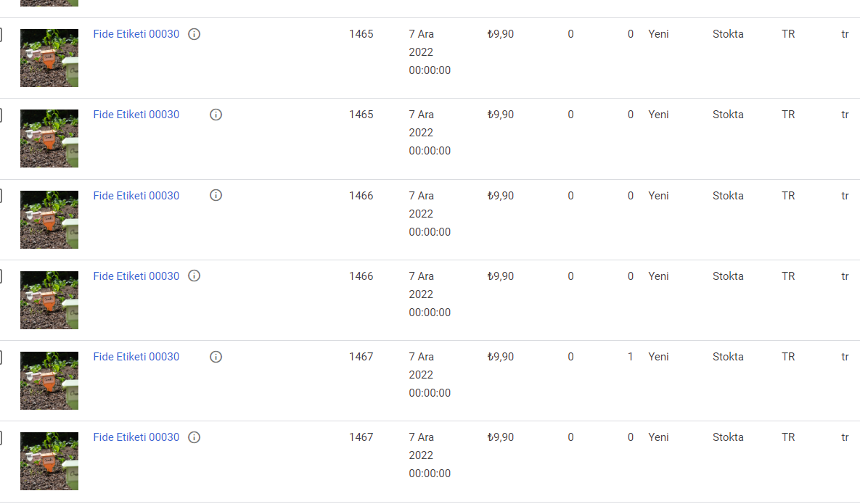The width and height of the screenshot is (860, 504).
Task: Select product thumbnail in 1467 row showing 1
Action: (49, 381)
